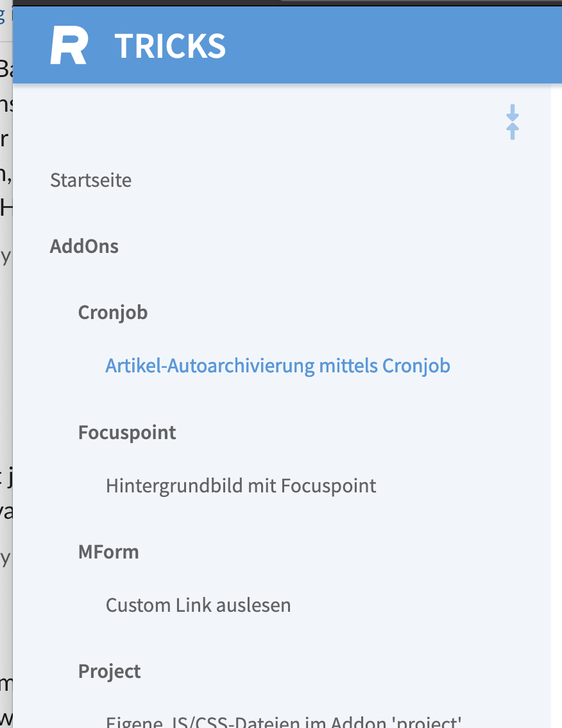The width and height of the screenshot is (562, 728).
Task: Open the 'Custom Link auslesen' article
Action: [198, 605]
